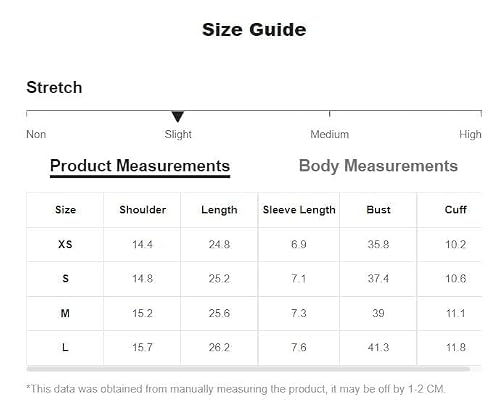Open the Body Measurements tab
The width and height of the screenshot is (500, 406).
click(x=378, y=166)
